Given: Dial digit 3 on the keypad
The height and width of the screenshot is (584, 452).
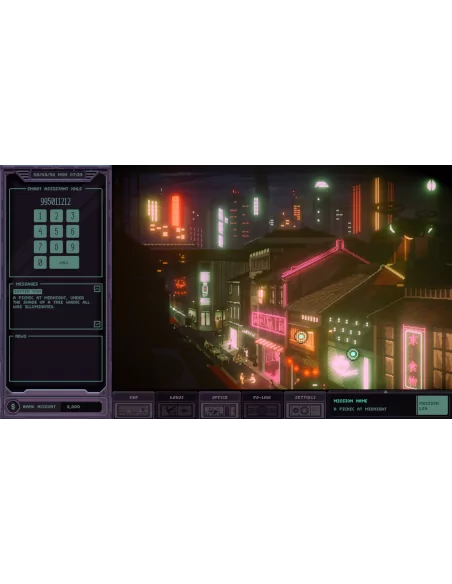Looking at the screenshot, I should coord(73,216).
